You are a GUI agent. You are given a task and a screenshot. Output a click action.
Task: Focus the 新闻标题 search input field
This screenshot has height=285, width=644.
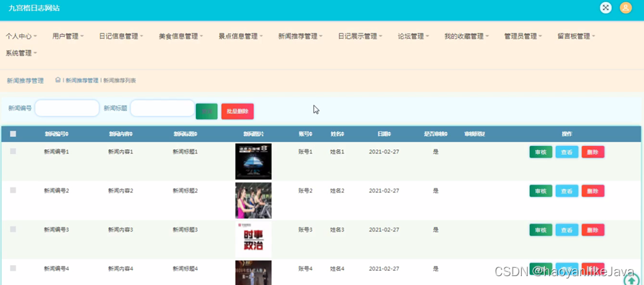click(163, 108)
